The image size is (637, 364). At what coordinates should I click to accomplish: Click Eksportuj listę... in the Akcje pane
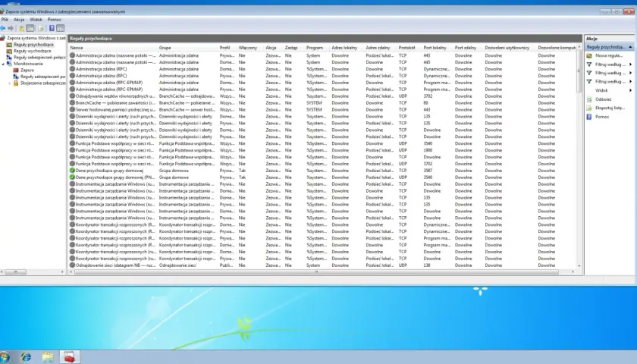(610, 108)
